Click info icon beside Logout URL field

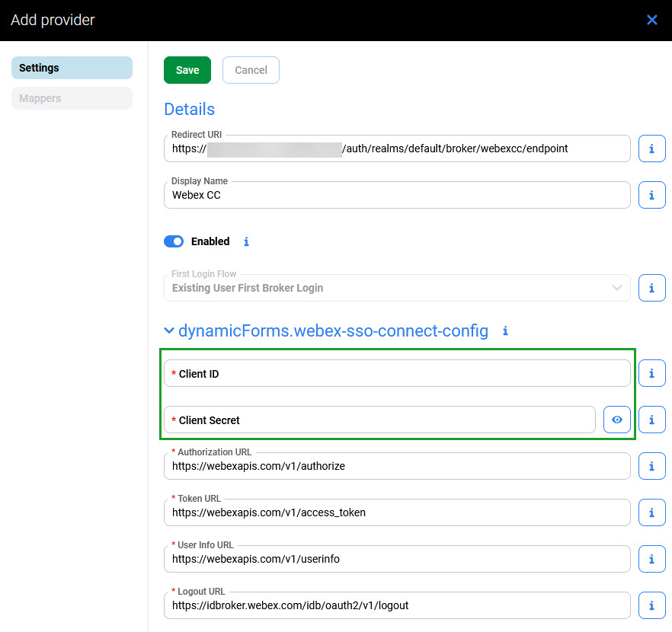651,605
